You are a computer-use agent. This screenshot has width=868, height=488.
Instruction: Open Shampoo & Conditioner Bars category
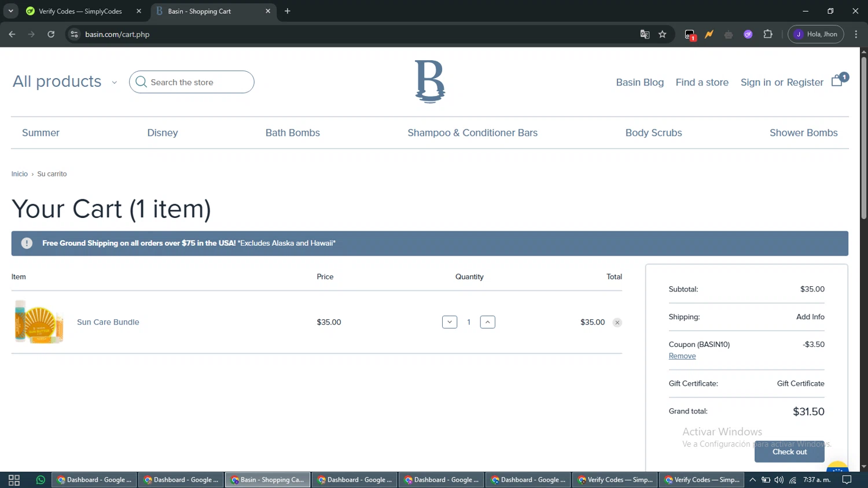pyautogui.click(x=472, y=133)
